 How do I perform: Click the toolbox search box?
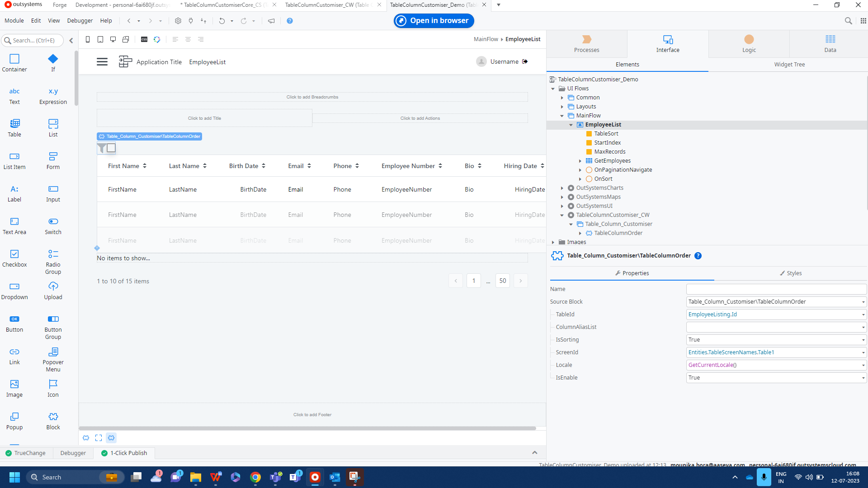[33, 40]
